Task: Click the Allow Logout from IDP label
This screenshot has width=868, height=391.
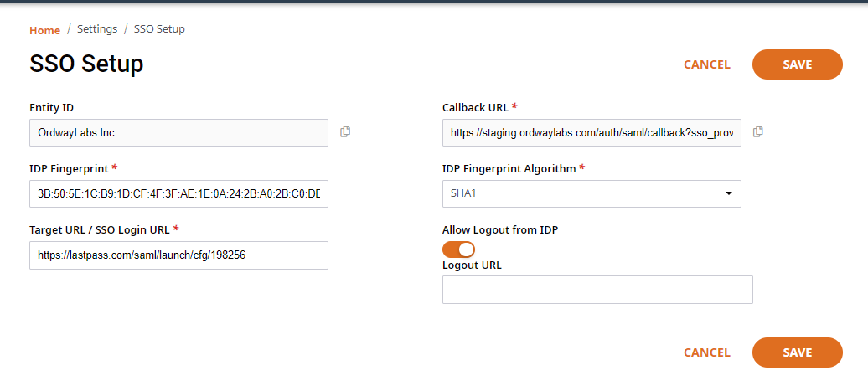Action: tap(500, 230)
